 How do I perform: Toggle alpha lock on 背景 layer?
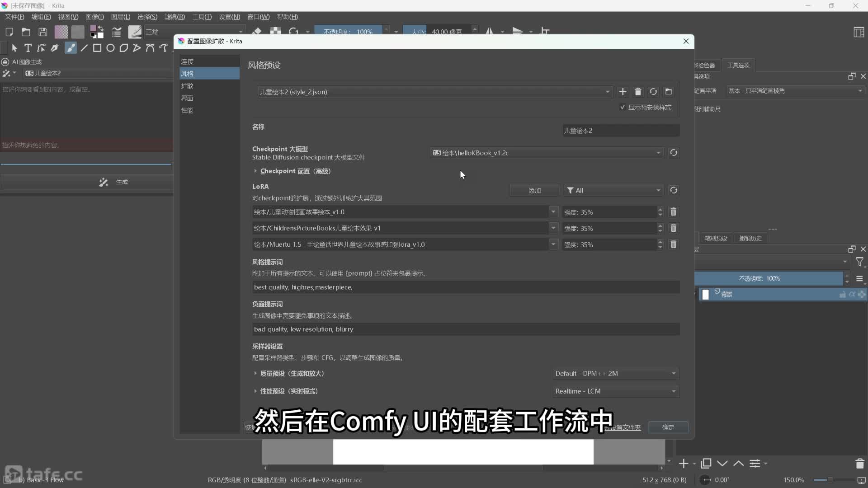(852, 294)
